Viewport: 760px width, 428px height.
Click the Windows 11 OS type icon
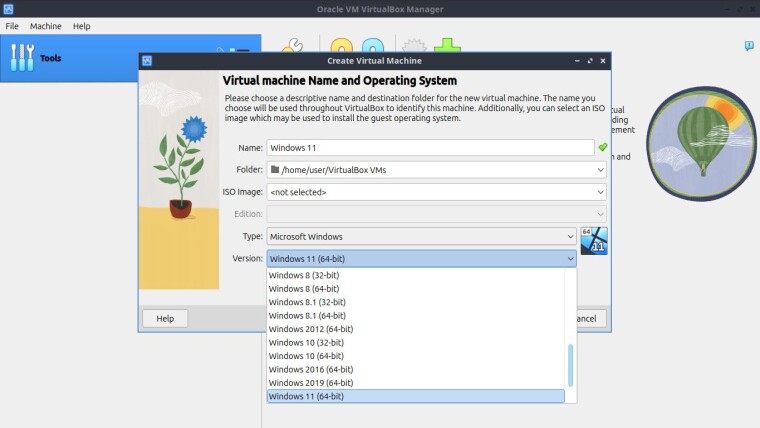(594, 240)
